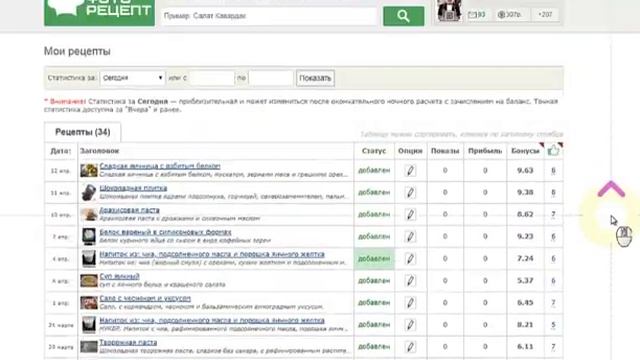Viewport: 640px width, 360px height.
Task: Sort by the Дата column header
Action: coord(60,151)
